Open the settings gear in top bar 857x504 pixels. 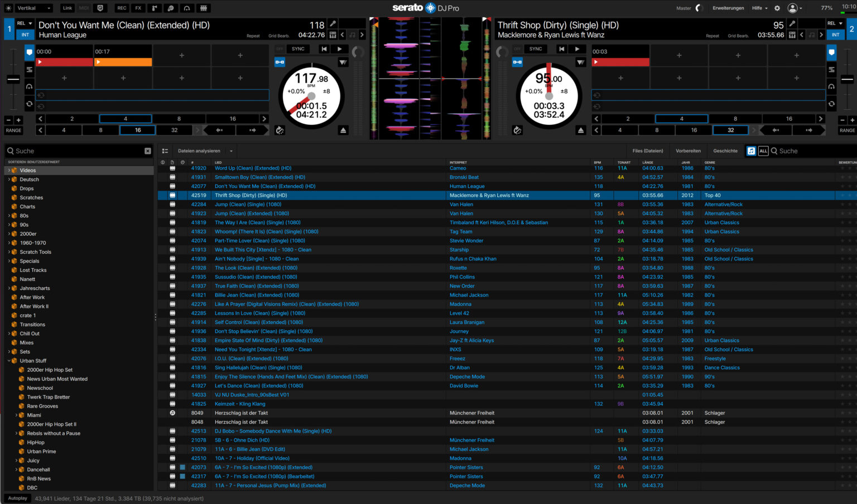point(777,8)
